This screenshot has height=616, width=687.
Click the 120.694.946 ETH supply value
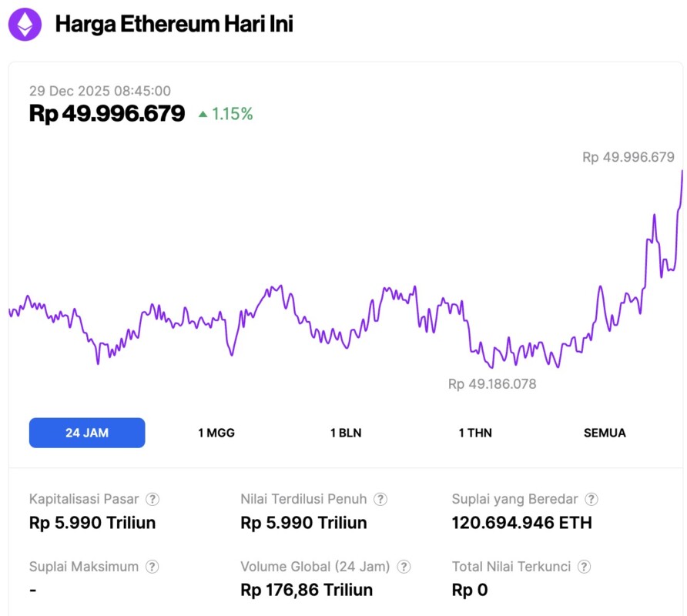click(521, 523)
